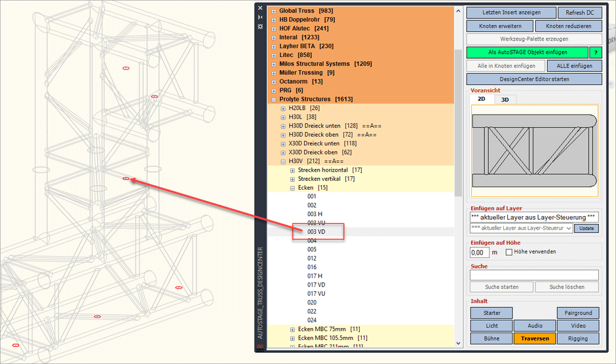
Task: Select the Video content category
Action: tap(578, 326)
